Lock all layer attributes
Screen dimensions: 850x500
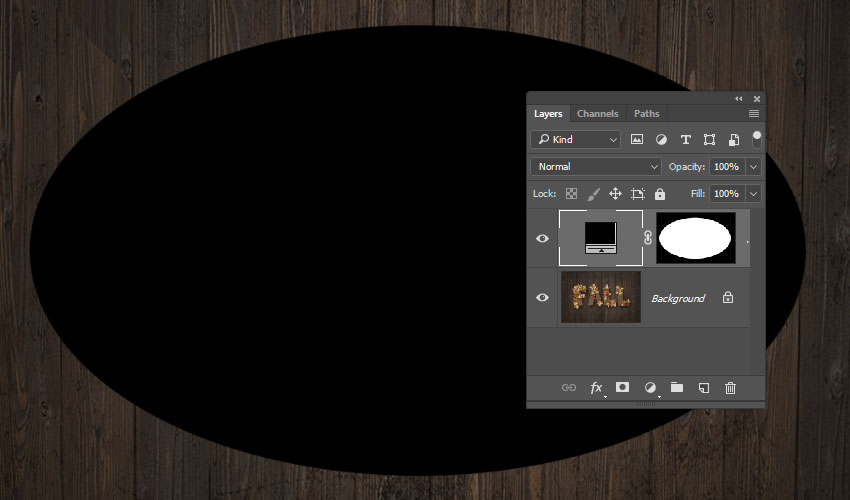(660, 194)
